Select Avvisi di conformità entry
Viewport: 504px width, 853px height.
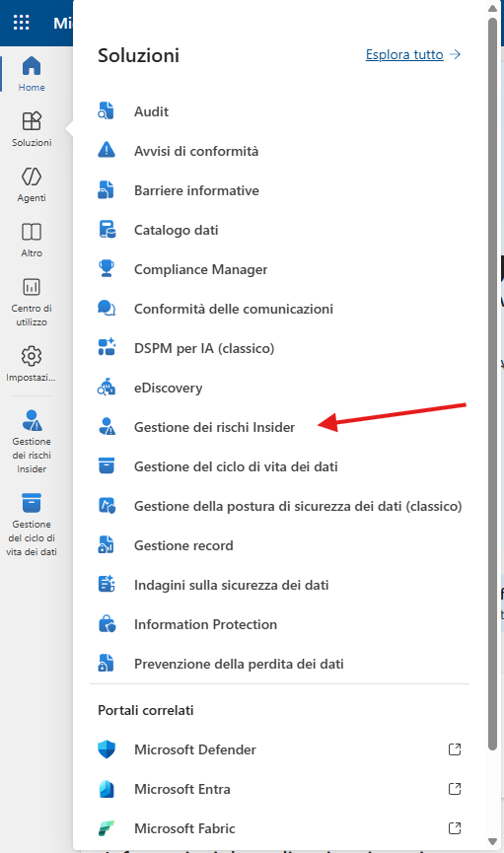tap(196, 151)
